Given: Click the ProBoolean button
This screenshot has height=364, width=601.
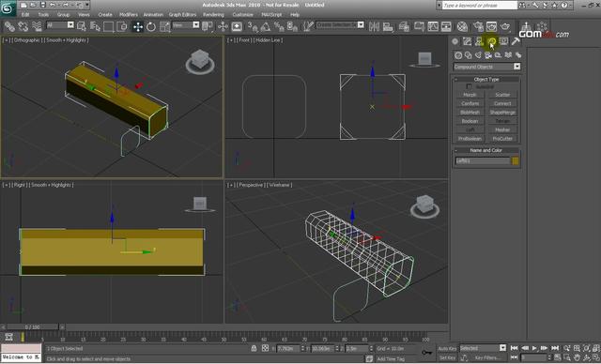Looking at the screenshot, I should click(470, 139).
